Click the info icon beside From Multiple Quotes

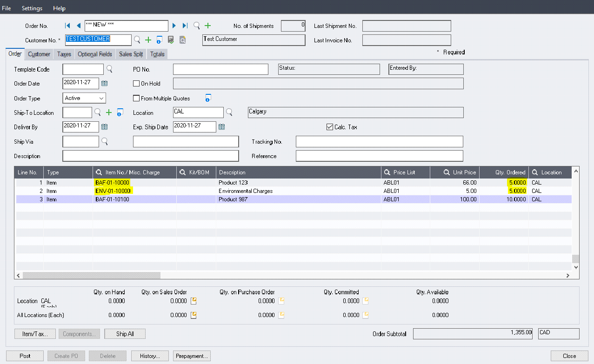coord(207,98)
